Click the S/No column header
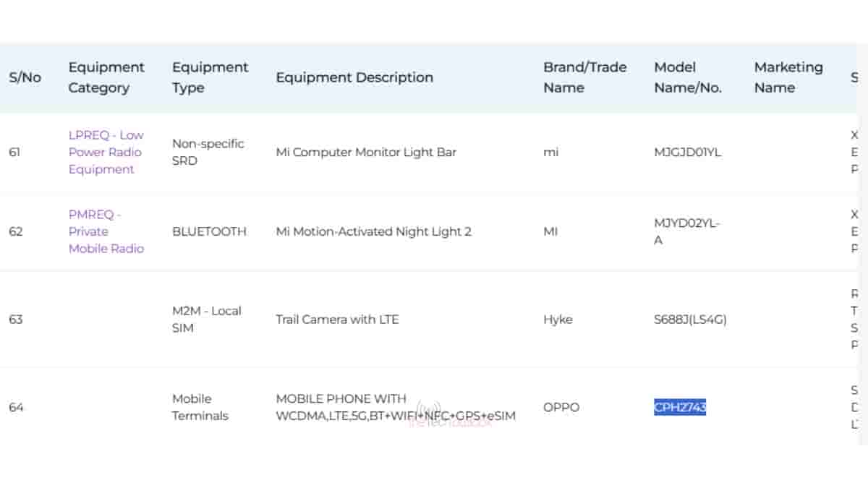The image size is (868, 488). (25, 77)
